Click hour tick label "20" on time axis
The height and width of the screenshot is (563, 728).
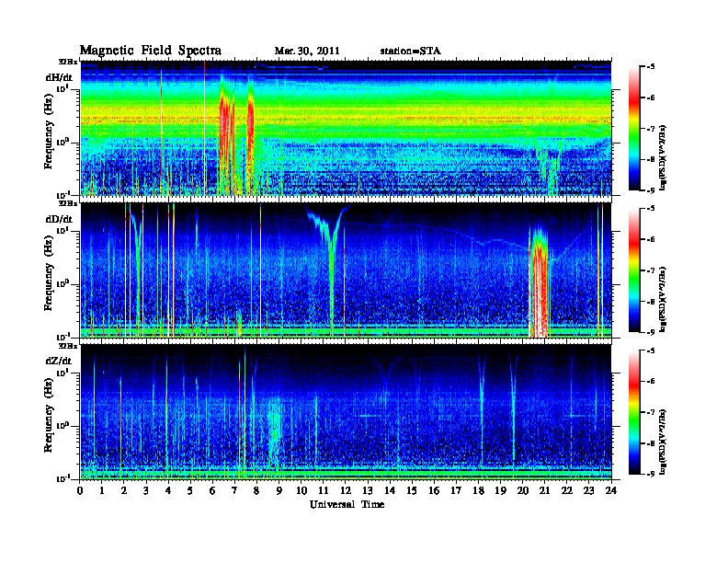[x=523, y=490]
